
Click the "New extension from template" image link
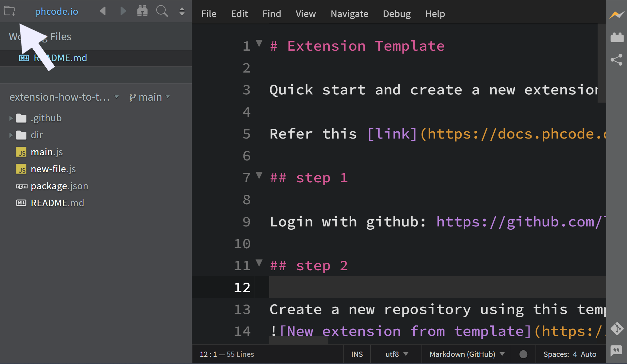tap(405, 331)
